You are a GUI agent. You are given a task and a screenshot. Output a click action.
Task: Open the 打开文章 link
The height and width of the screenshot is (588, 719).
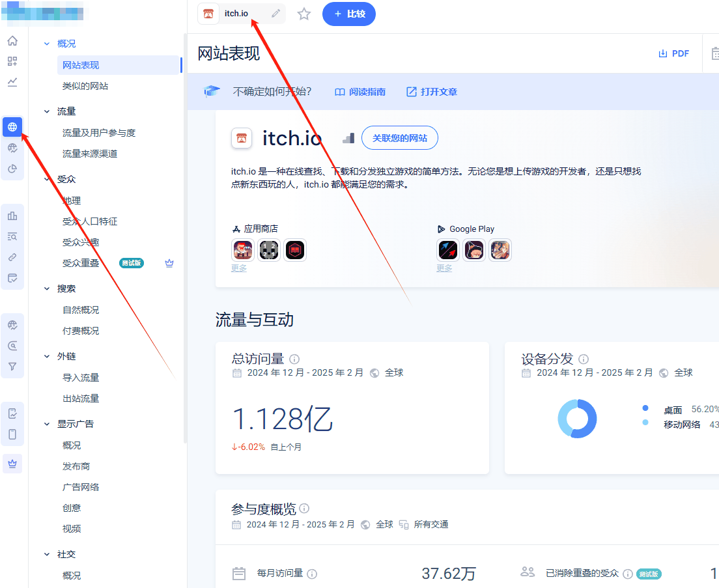point(432,92)
